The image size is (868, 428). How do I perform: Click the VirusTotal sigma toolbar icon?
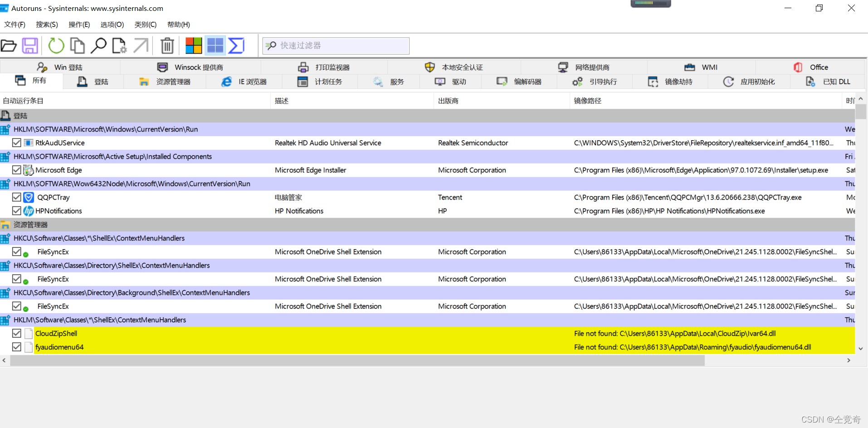point(236,45)
